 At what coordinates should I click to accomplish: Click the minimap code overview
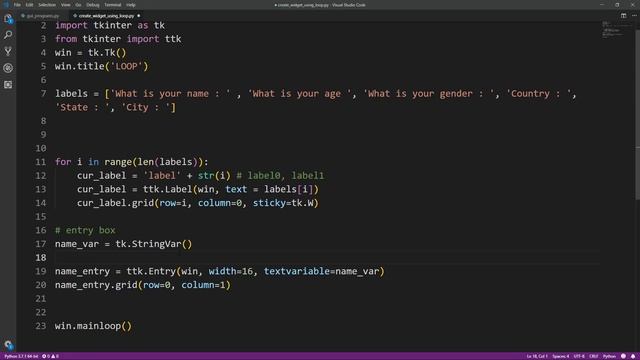point(612,30)
